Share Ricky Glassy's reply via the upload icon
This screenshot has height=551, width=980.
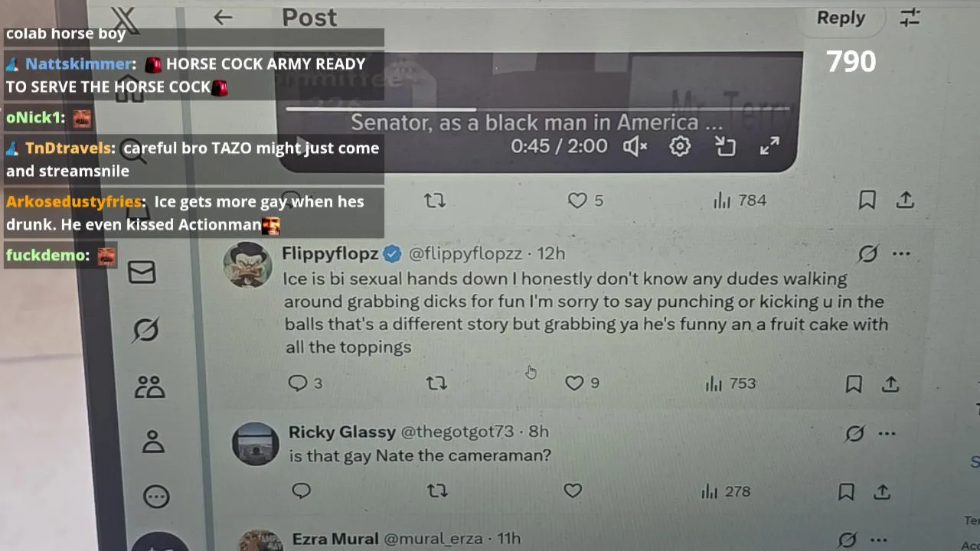point(882,491)
